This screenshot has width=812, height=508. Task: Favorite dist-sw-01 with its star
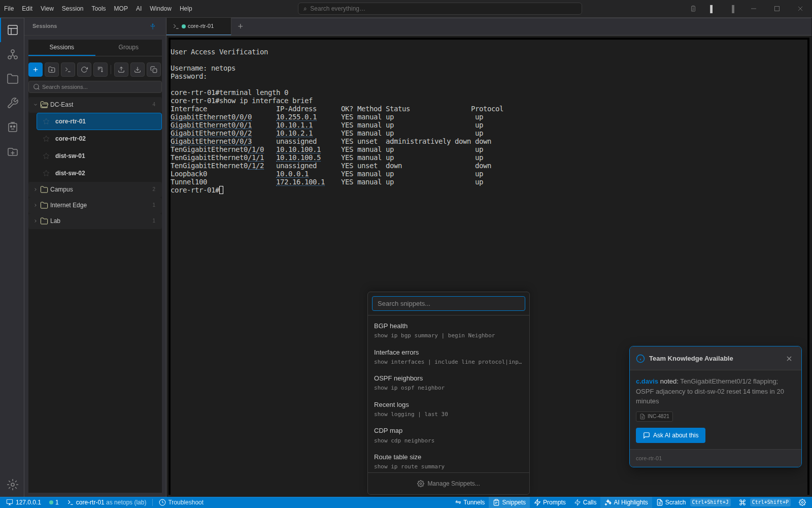pyautogui.click(x=46, y=156)
